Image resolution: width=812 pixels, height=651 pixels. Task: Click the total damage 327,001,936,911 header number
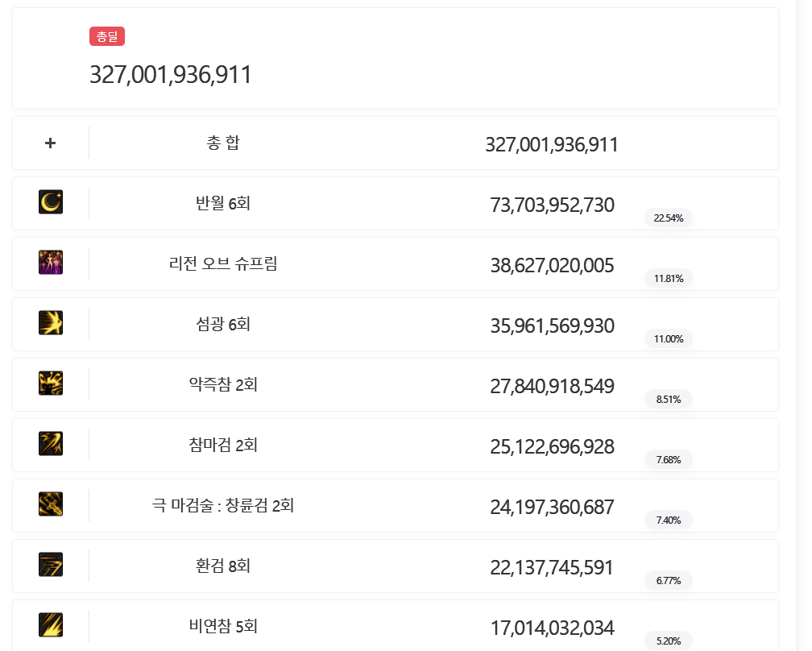point(171,75)
